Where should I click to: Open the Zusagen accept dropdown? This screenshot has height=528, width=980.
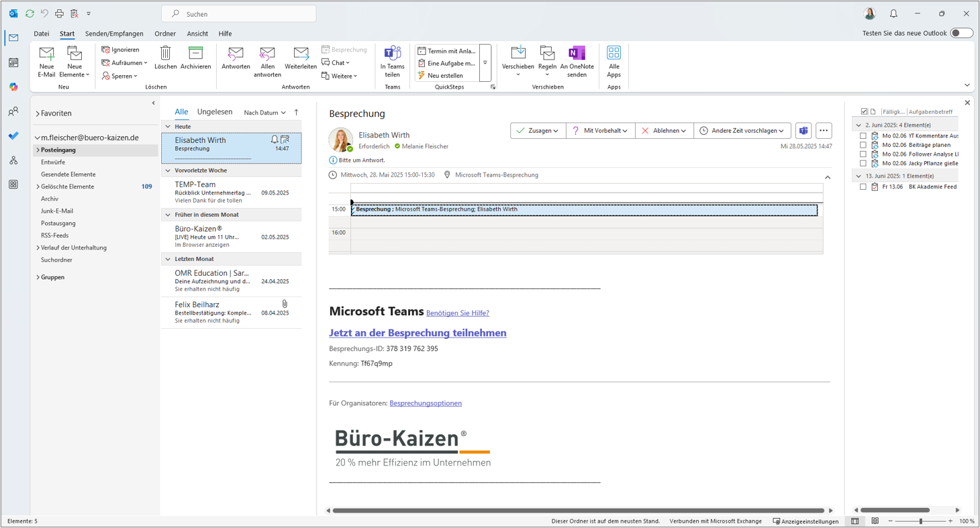point(538,131)
